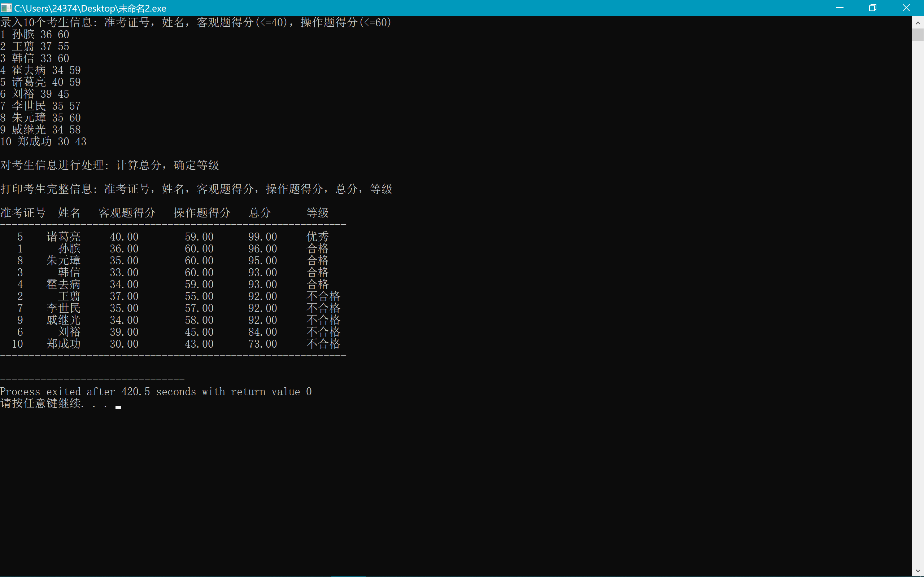The image size is (924, 577).
Task: Click the vertical scrollbar thumb
Action: (918, 35)
